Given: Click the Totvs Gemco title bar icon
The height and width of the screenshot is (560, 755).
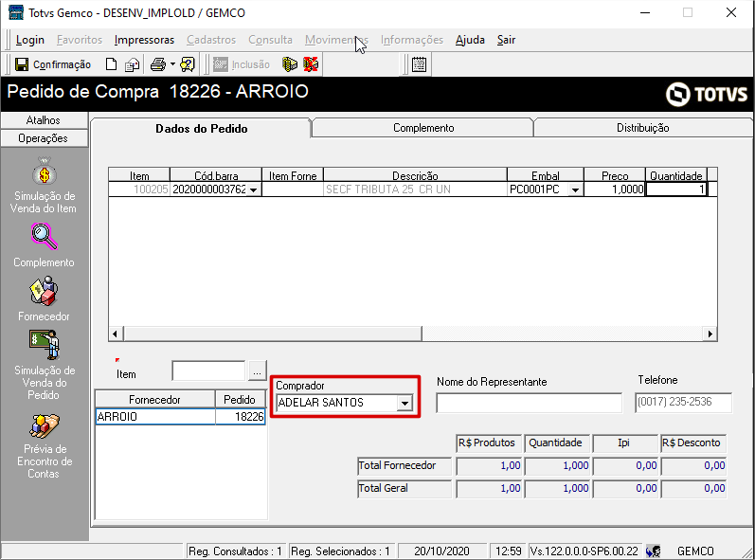Looking at the screenshot, I should [x=16, y=12].
